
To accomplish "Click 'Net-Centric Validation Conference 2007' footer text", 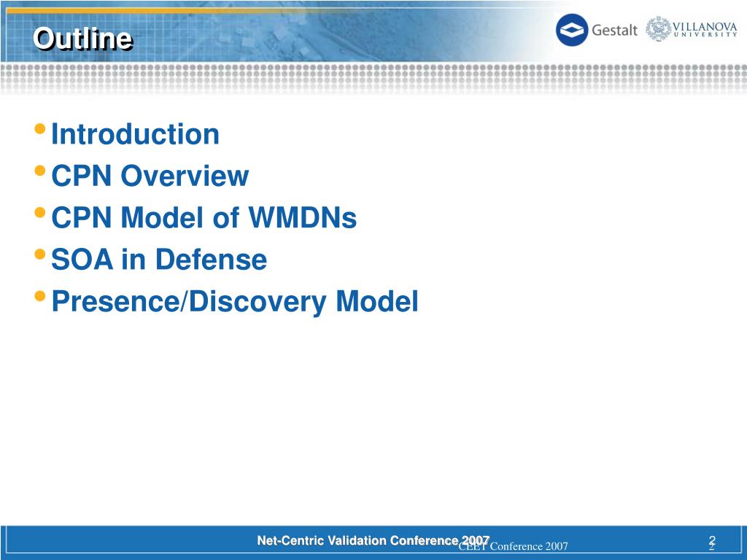I will click(373, 540).
